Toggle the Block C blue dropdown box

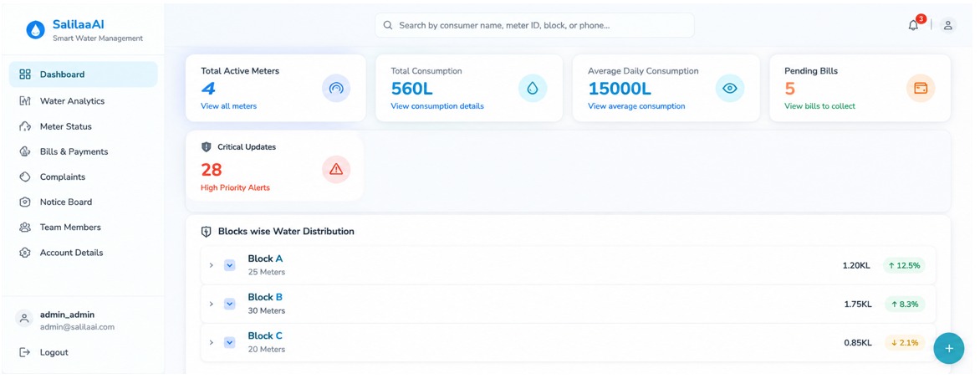[x=229, y=343]
